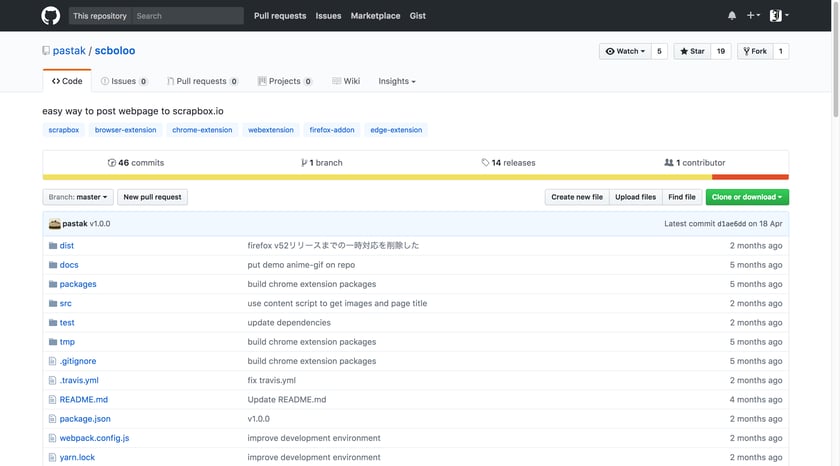Open the chrome-extension topic tag
Screen dimensions: 840x466
[x=202, y=130]
